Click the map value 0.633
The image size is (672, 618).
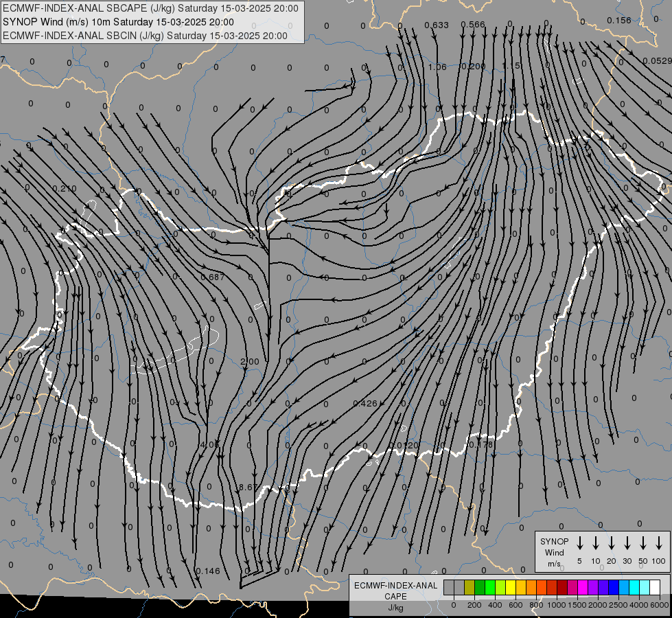(437, 25)
